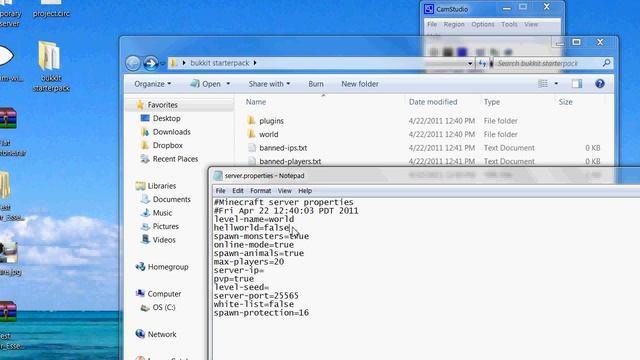The height and width of the screenshot is (360, 640).
Task: Select Documents library
Action: pyautogui.click(x=171, y=199)
